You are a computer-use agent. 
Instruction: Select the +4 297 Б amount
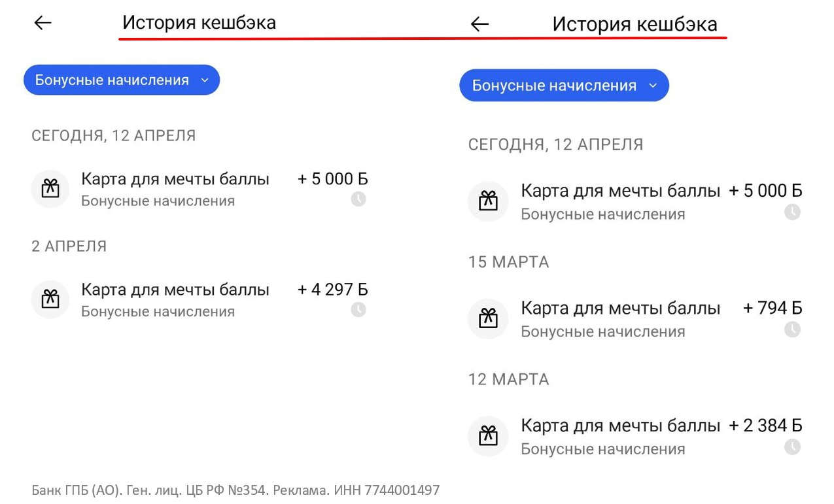333,290
